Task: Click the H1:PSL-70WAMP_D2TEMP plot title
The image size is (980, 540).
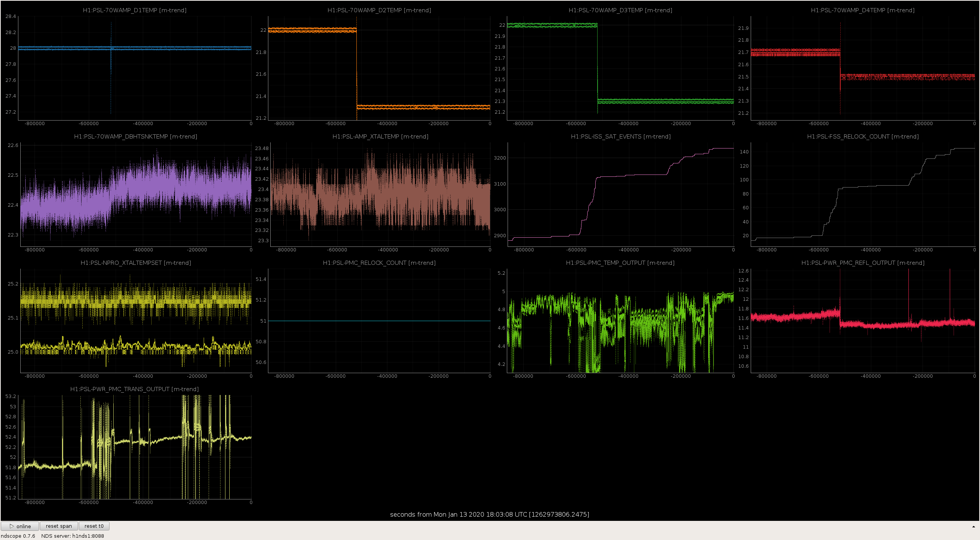Action: (x=379, y=10)
